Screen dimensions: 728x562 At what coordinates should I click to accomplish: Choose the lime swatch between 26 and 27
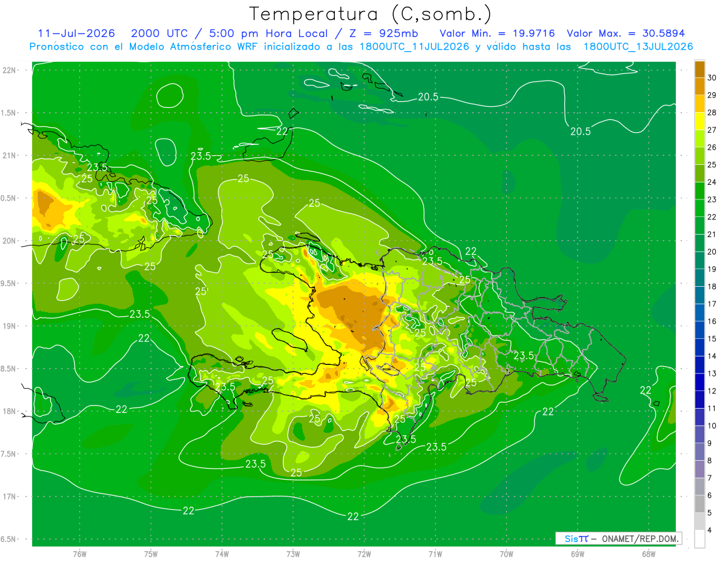699,139
